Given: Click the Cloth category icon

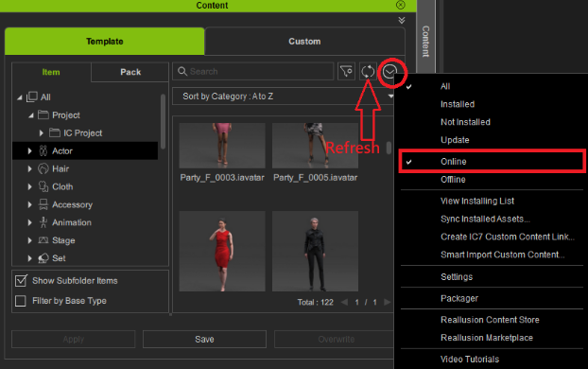Looking at the screenshot, I should 43,186.
